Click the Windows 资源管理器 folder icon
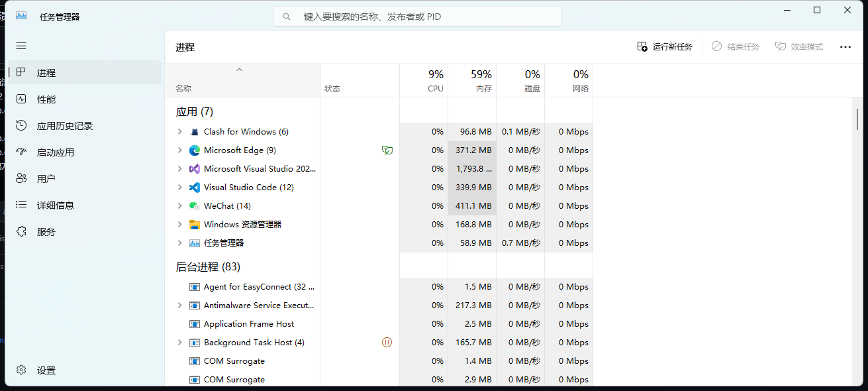Image resolution: width=868 pixels, height=391 pixels. pyautogui.click(x=195, y=225)
